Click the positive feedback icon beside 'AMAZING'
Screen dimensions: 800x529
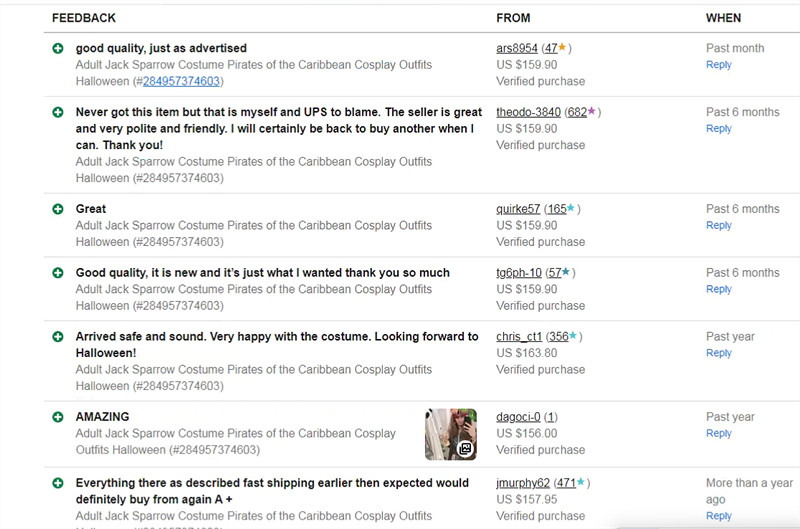coord(58,417)
